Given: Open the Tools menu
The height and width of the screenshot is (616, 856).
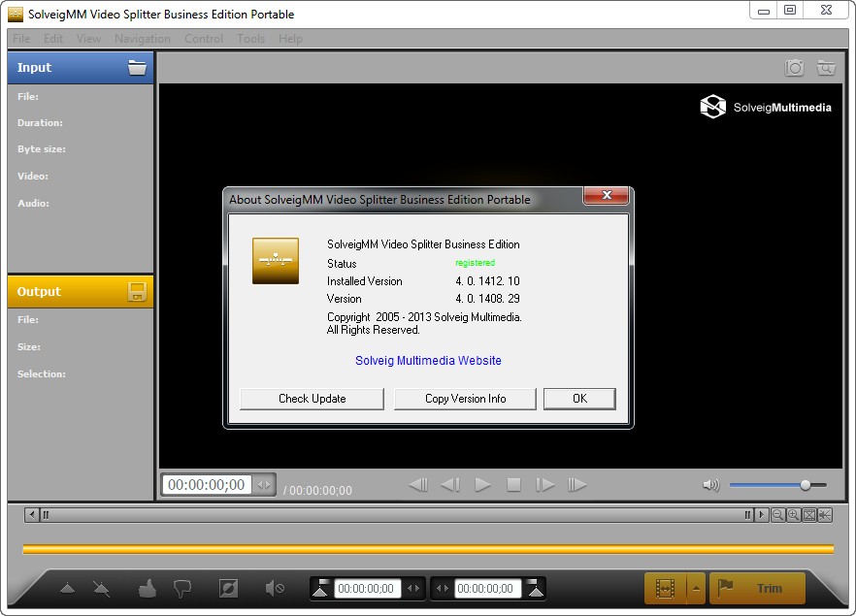Looking at the screenshot, I should tap(250, 39).
